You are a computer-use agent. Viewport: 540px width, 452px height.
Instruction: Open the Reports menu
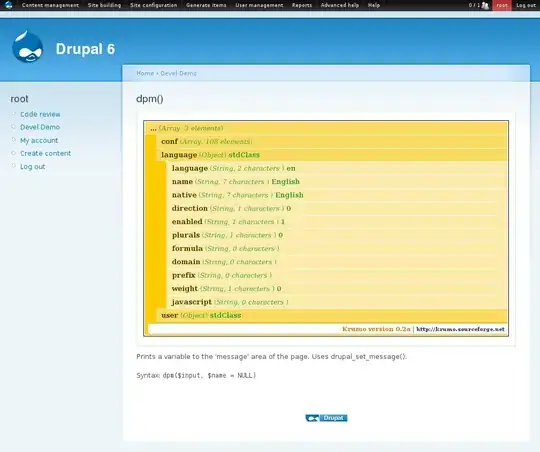302,5
